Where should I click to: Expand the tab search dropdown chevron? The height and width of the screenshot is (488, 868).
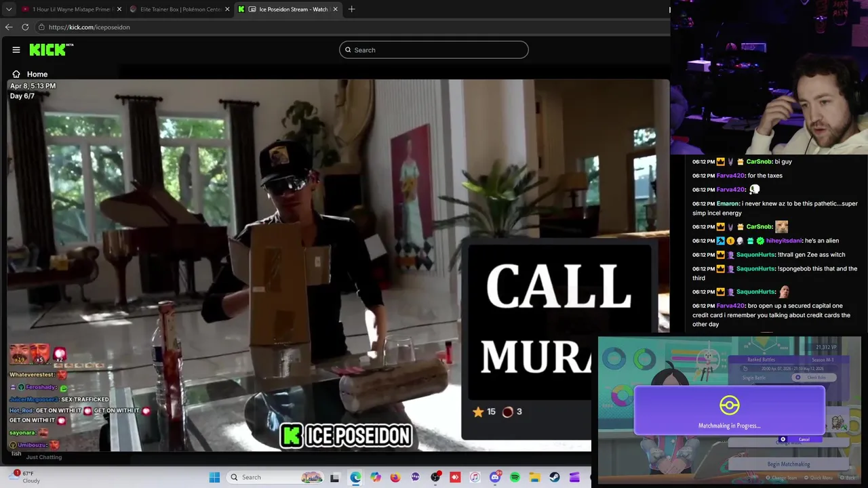pos(9,9)
